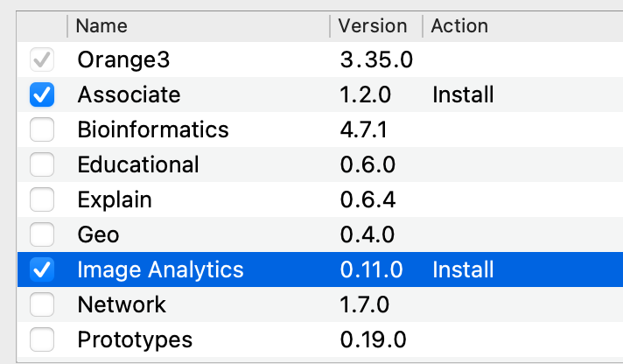Uncheck the Associate add-on checkbox
Screen dimensions: 623x364
coord(42,94)
